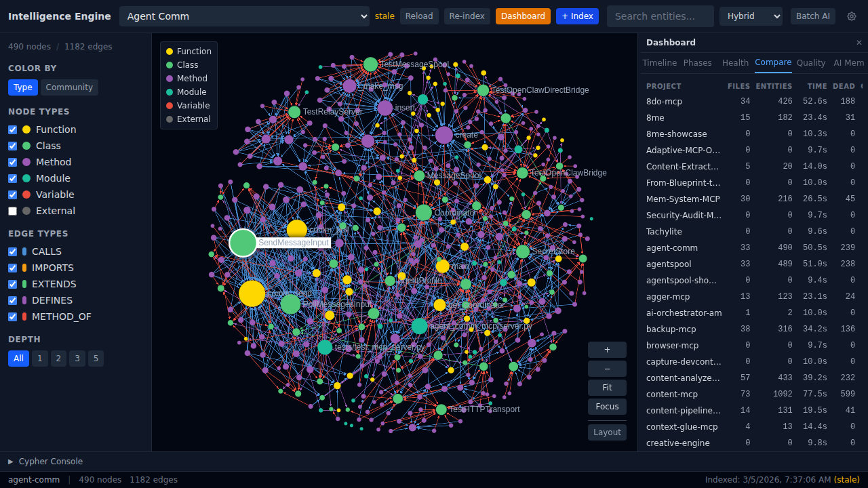Click the Re-index button
Screen dimensions: 868x488
tap(467, 16)
